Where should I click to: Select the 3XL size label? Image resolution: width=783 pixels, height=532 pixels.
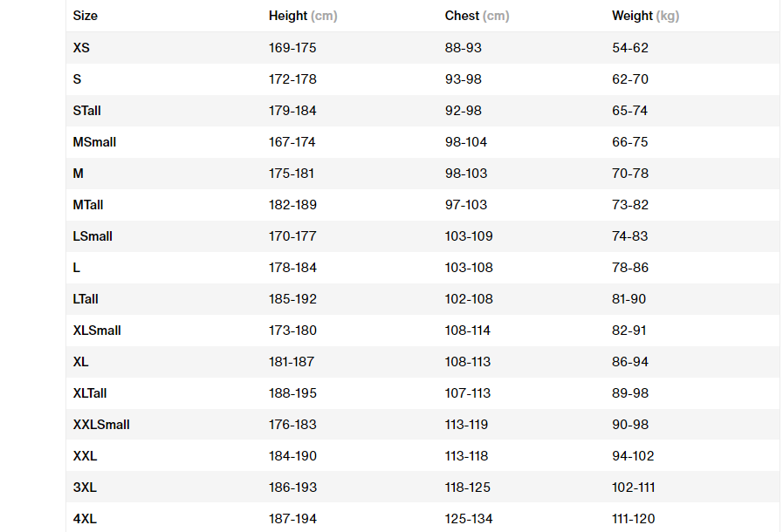(85, 488)
